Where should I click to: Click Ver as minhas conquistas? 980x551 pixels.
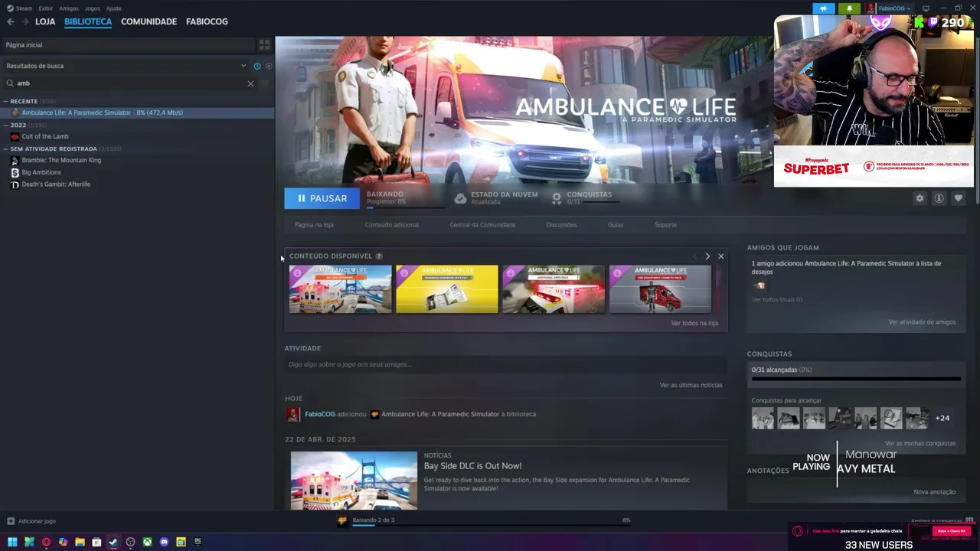[920, 444]
